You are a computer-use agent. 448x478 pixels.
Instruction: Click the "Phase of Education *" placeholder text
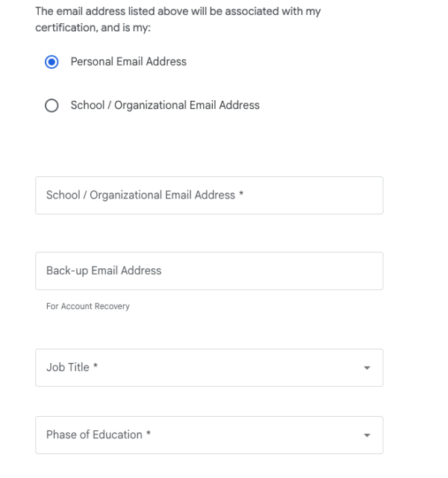coord(99,435)
